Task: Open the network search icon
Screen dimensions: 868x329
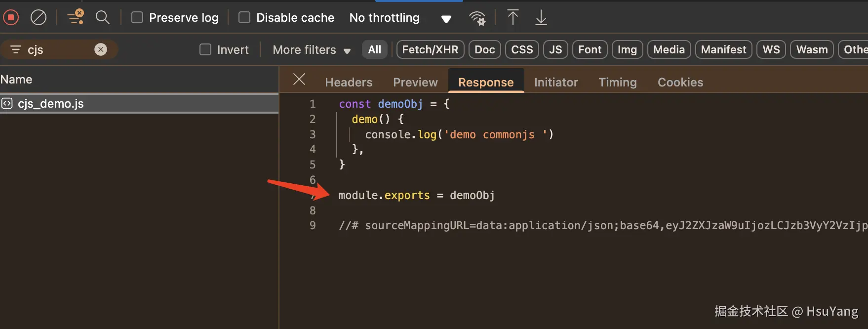Action: point(102,18)
